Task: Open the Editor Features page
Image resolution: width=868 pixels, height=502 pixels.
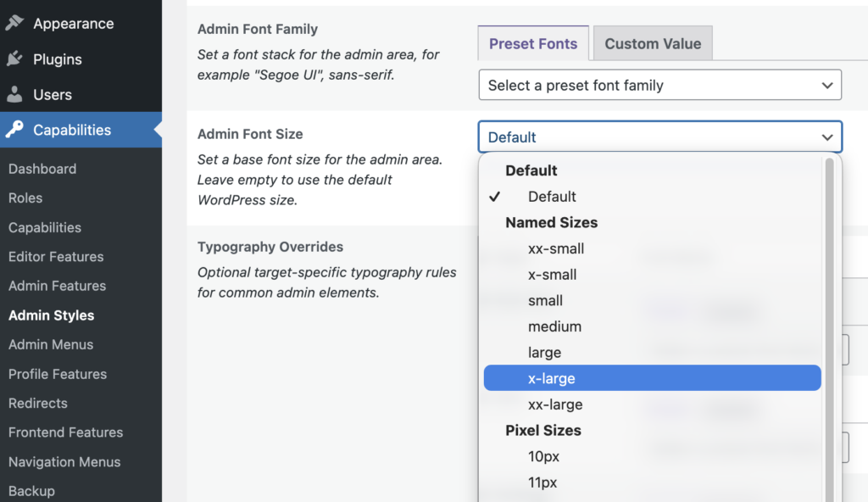Action: point(56,256)
